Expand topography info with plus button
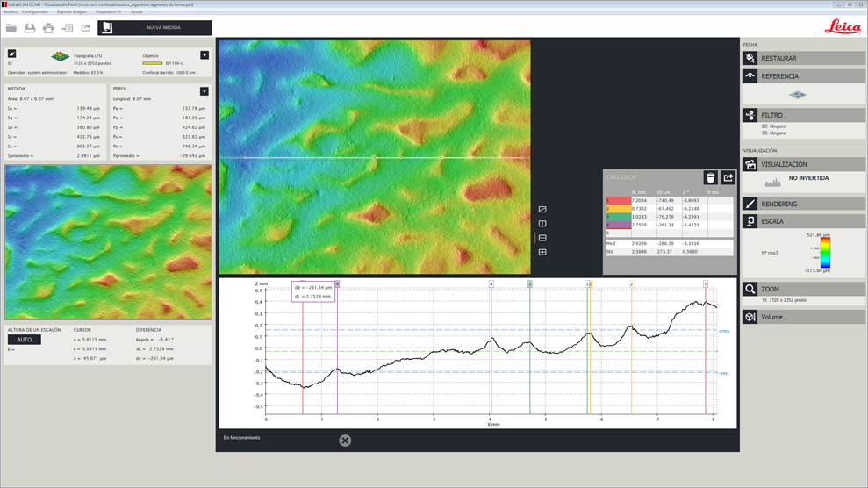868x488 pixels. pos(204,55)
